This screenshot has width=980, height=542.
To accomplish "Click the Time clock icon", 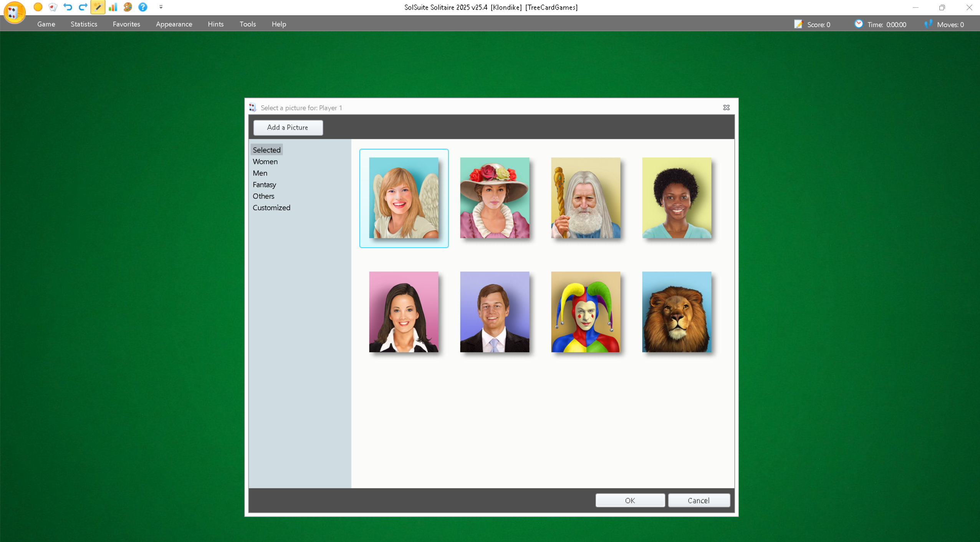I will (x=859, y=24).
